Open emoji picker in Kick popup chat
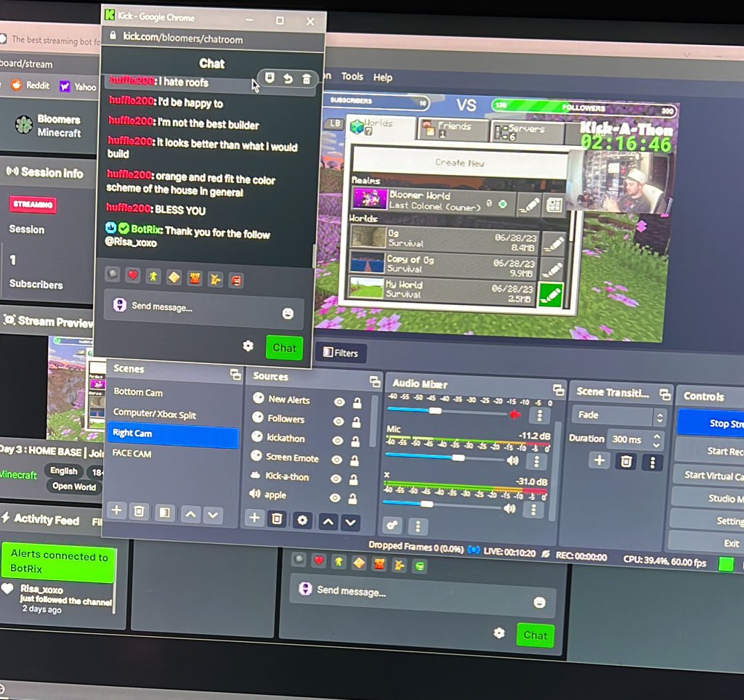Image resolution: width=744 pixels, height=700 pixels. click(288, 314)
